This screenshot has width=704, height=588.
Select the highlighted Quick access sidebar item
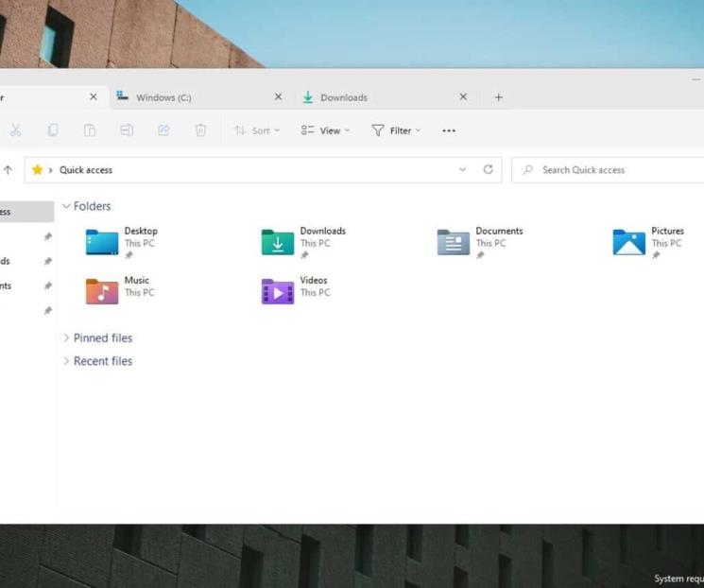[x=27, y=212]
